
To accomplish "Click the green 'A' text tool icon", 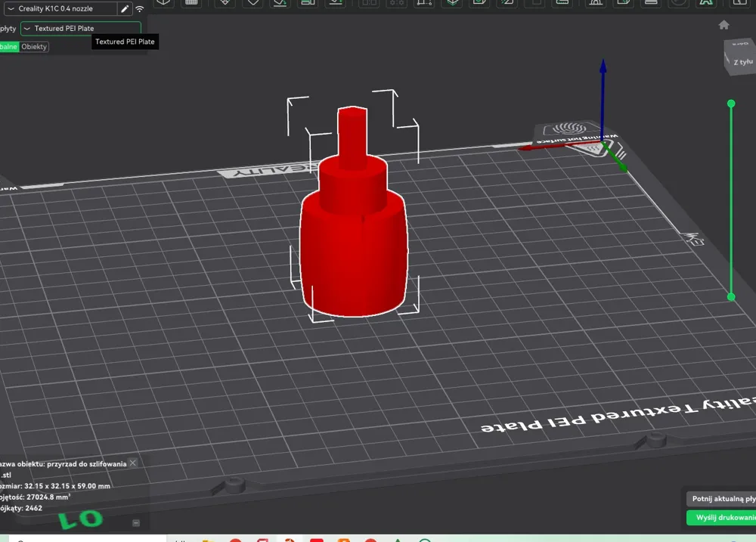I will click(x=706, y=2).
